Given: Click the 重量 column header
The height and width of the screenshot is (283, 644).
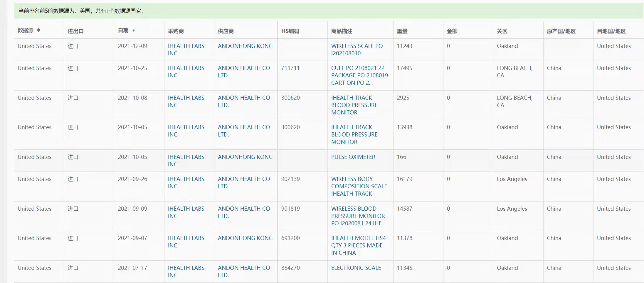Looking at the screenshot, I should click(402, 31).
